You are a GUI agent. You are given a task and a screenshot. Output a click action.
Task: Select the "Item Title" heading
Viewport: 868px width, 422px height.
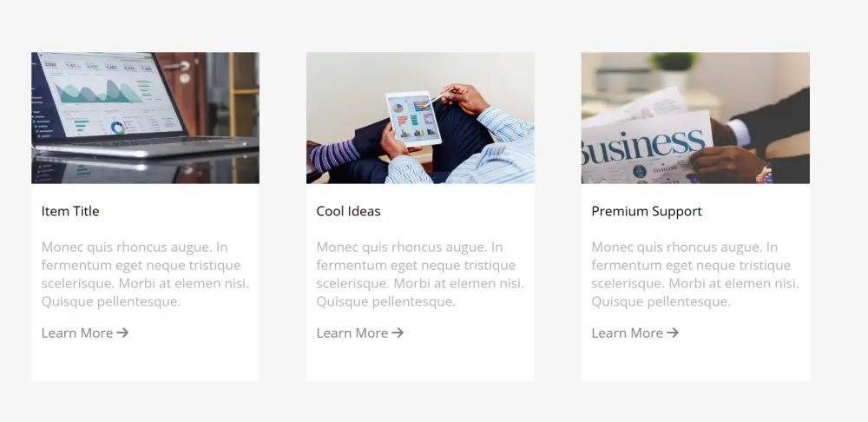pos(70,211)
